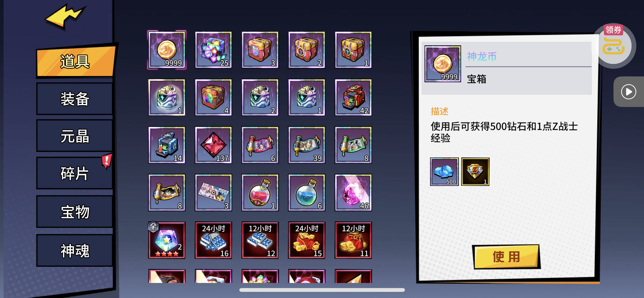Tap the yellow lightning back arrow

point(66,17)
